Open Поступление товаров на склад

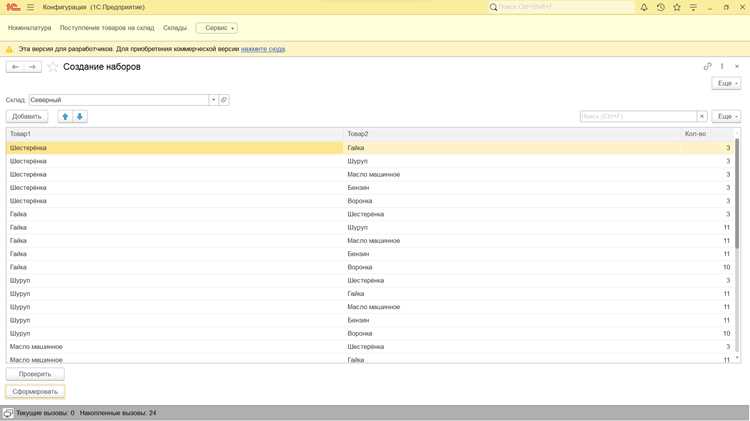(107, 28)
